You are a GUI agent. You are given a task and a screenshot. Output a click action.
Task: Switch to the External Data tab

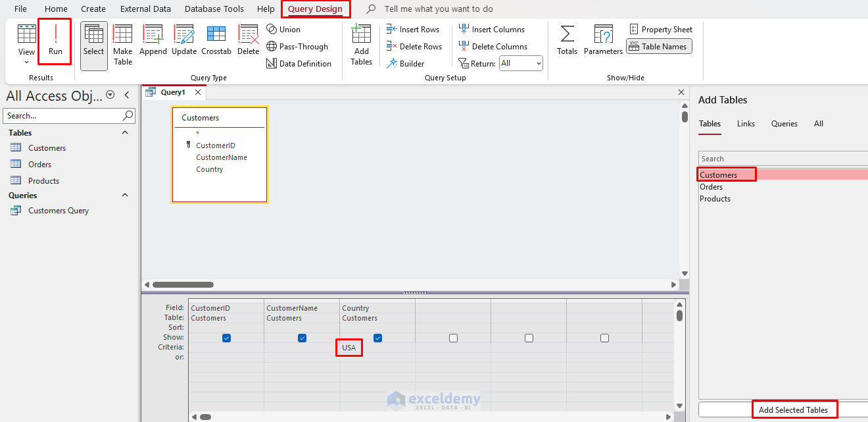coord(145,9)
